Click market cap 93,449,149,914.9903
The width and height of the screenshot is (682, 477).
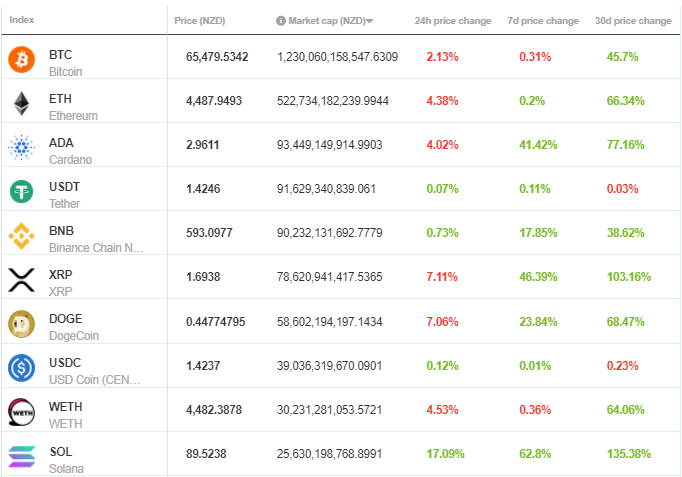coord(329,145)
